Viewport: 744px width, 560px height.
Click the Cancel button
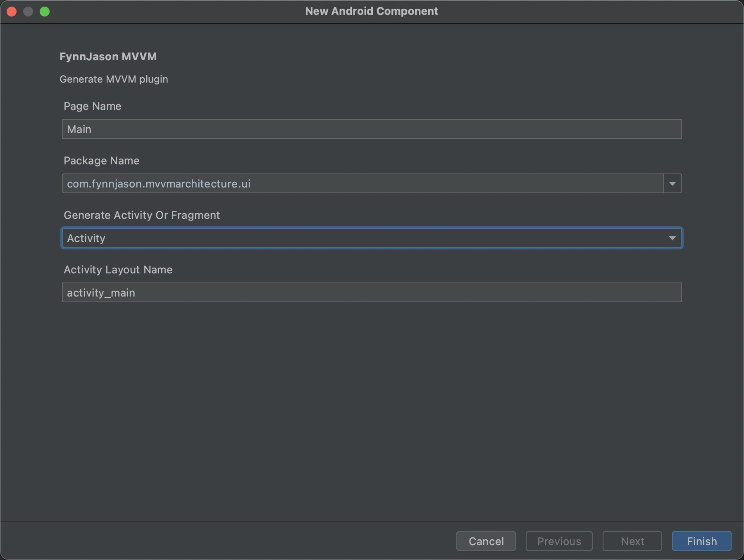[x=486, y=541]
